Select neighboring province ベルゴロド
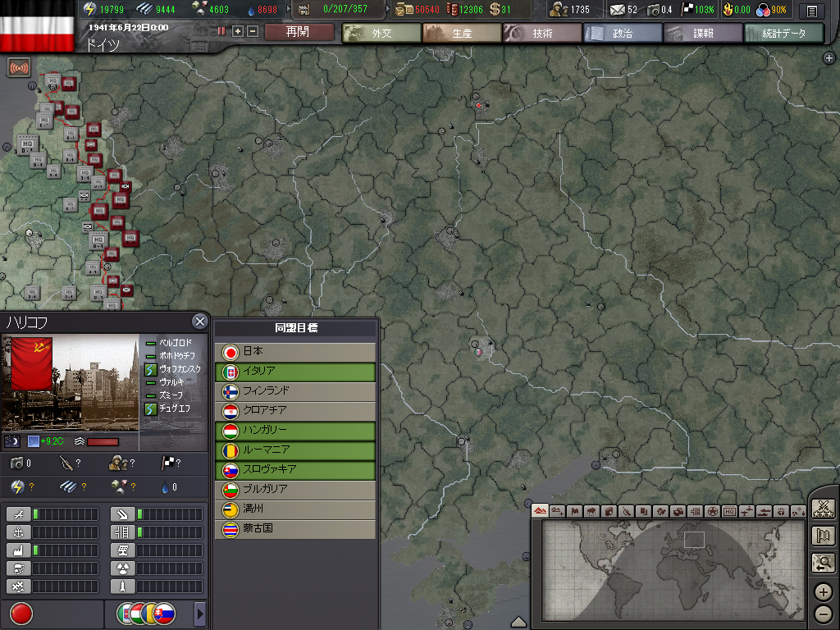This screenshot has width=840, height=630. pyautogui.click(x=176, y=343)
